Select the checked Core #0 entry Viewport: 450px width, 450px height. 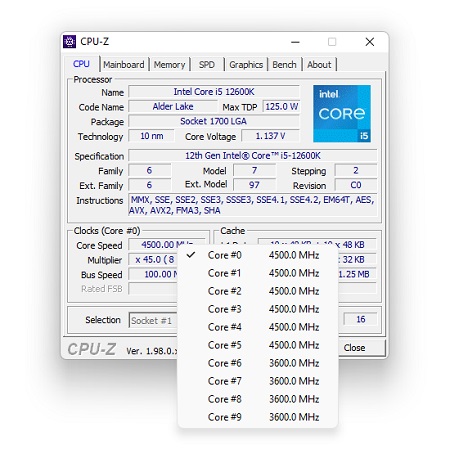[258, 255]
